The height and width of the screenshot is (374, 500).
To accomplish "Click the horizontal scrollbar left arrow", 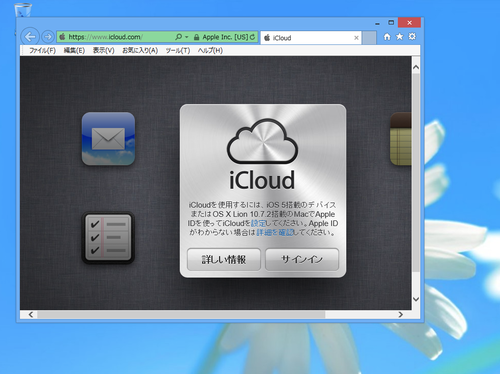I will pos(31,314).
